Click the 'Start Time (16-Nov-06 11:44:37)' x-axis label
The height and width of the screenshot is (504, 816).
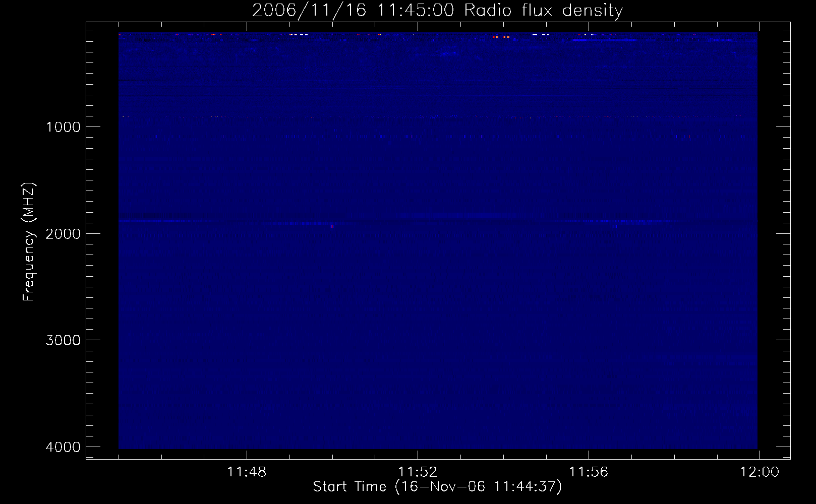[x=437, y=487]
